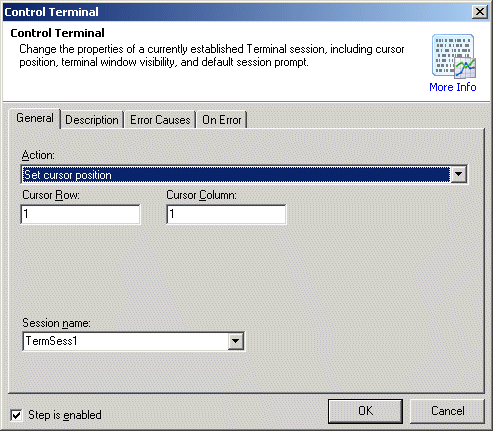This screenshot has height=431, width=493.
Task: Switch to the General tab
Action: [x=35, y=118]
